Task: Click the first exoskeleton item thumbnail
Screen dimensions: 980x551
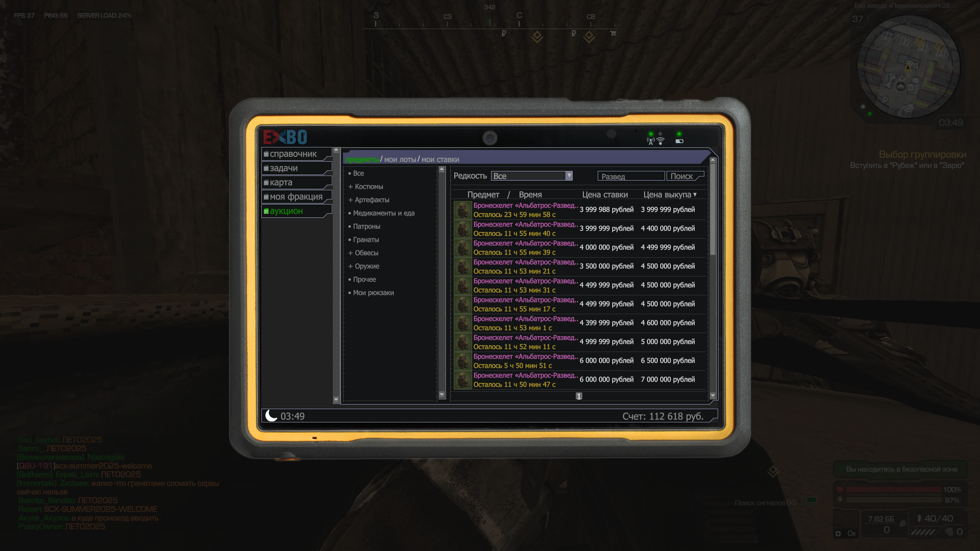Action: point(462,210)
